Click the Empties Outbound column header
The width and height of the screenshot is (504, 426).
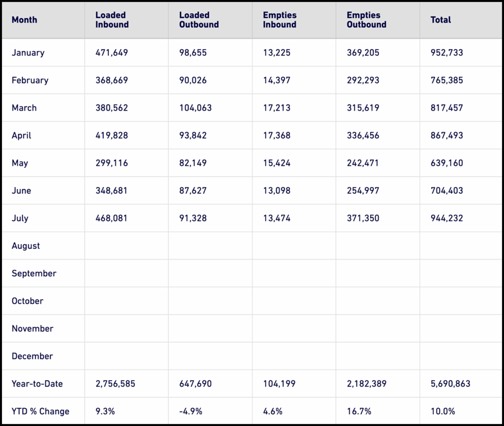pos(366,20)
